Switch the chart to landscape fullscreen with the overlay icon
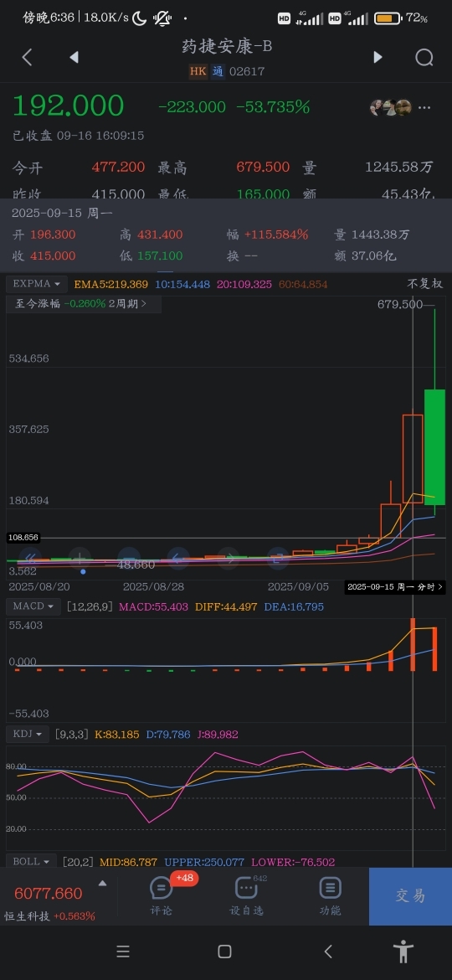Image resolution: width=452 pixels, height=980 pixels. tap(278, 558)
